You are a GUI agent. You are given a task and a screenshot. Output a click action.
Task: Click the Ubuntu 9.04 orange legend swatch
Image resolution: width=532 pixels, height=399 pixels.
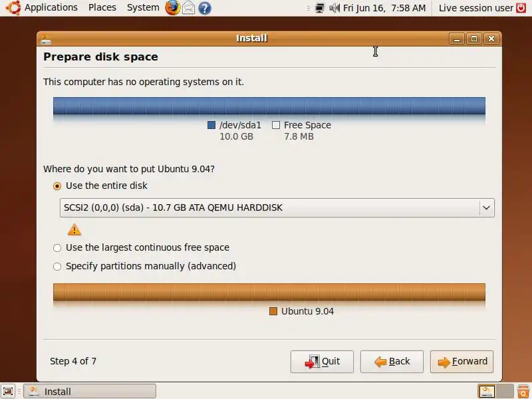(x=273, y=311)
